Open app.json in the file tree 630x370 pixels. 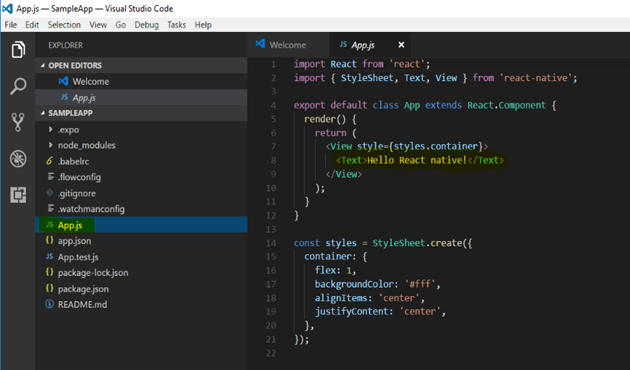point(141,241)
